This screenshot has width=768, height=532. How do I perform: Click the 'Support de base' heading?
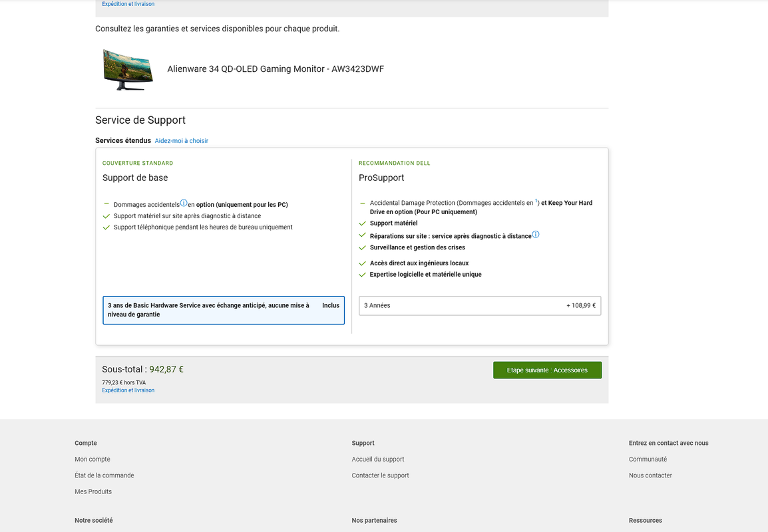(x=135, y=178)
